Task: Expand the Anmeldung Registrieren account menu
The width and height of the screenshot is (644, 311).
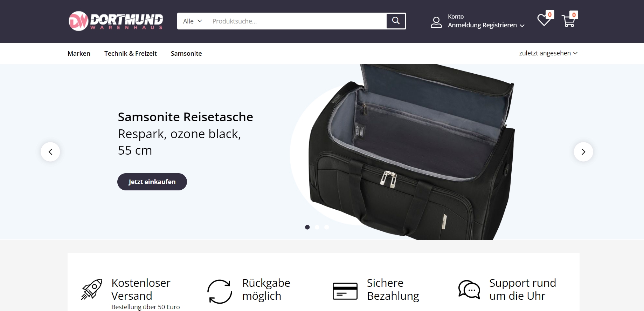Action: click(x=486, y=25)
